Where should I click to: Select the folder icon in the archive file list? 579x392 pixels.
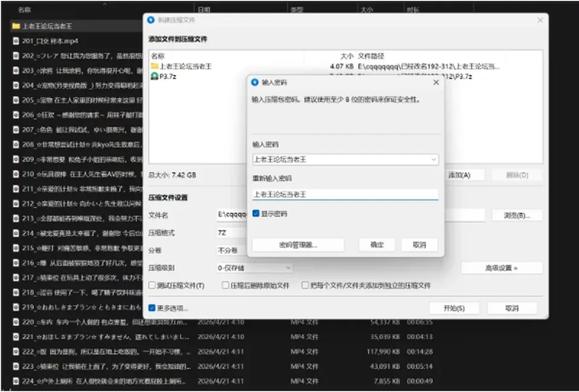[x=154, y=66]
